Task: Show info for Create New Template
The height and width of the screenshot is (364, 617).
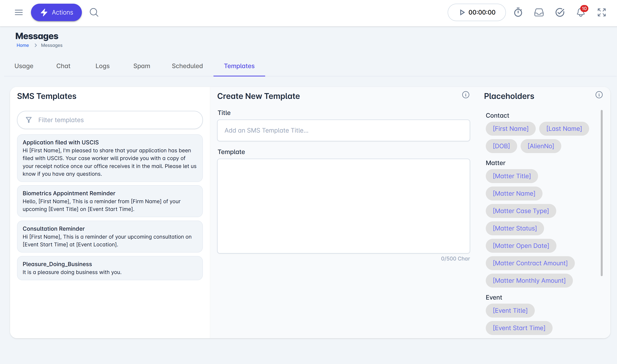Action: [465, 95]
